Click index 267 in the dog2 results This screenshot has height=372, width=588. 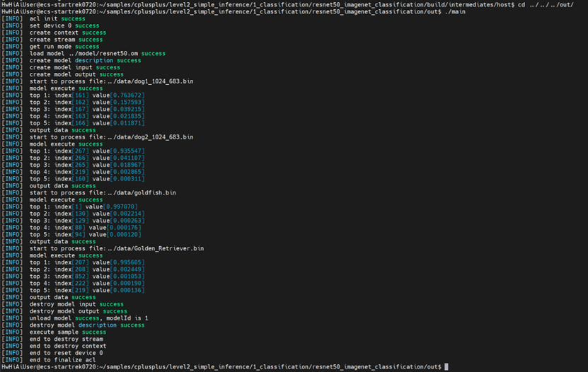point(80,151)
